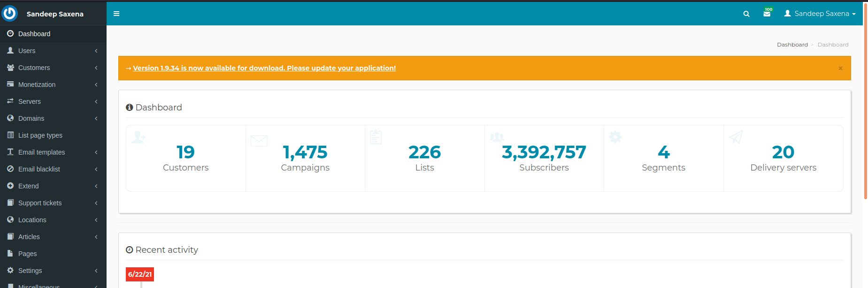The height and width of the screenshot is (288, 868).
Task: Click the Monetization card icon
Action: [x=10, y=84]
